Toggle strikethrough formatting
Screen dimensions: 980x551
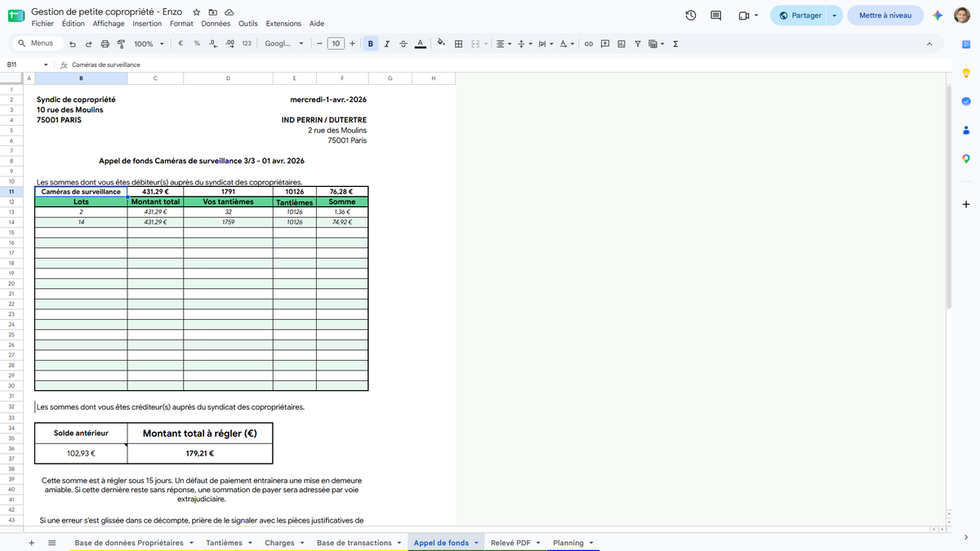(403, 44)
